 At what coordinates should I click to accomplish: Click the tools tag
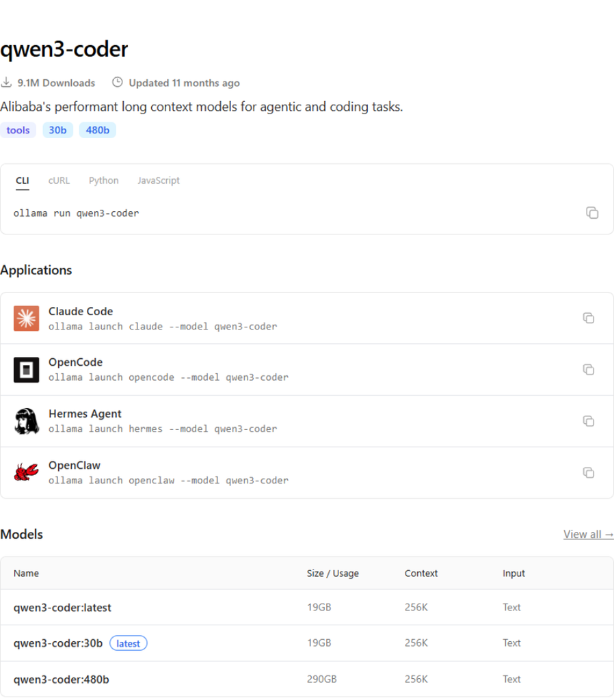(x=18, y=130)
